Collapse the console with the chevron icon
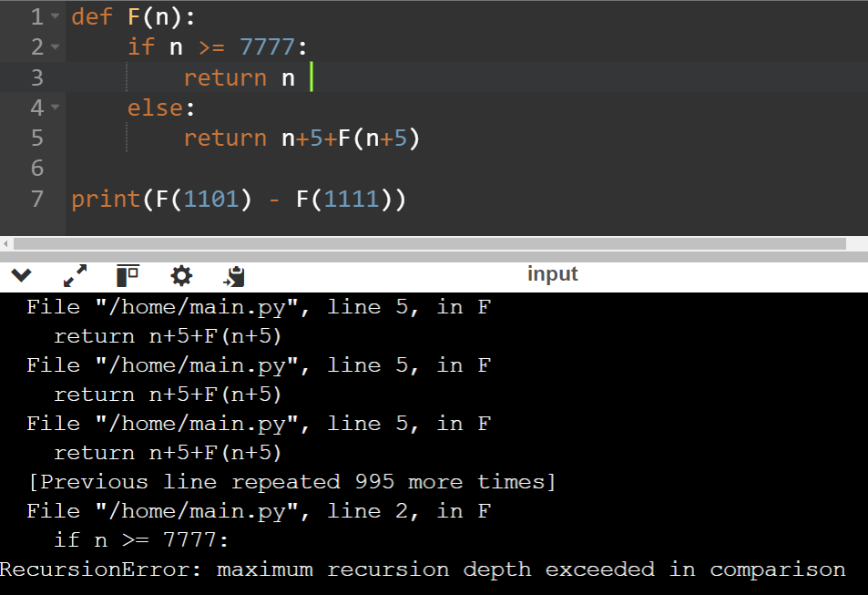The image size is (868, 595). [x=21, y=275]
